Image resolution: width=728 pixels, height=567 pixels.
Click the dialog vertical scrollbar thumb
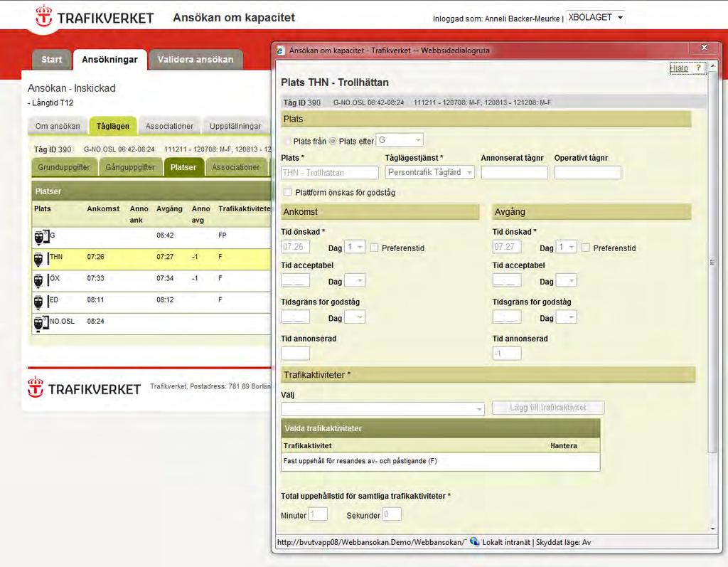tap(712, 263)
